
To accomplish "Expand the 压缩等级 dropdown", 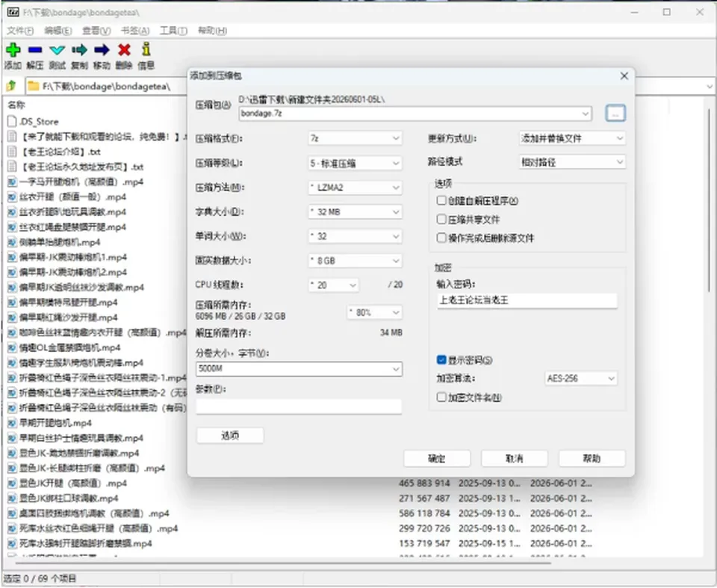I will pos(356,163).
